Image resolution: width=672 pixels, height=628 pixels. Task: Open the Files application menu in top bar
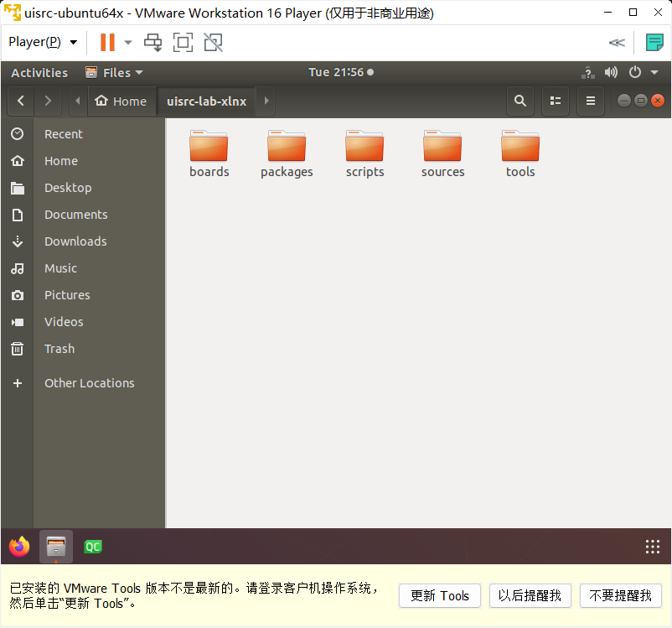114,72
